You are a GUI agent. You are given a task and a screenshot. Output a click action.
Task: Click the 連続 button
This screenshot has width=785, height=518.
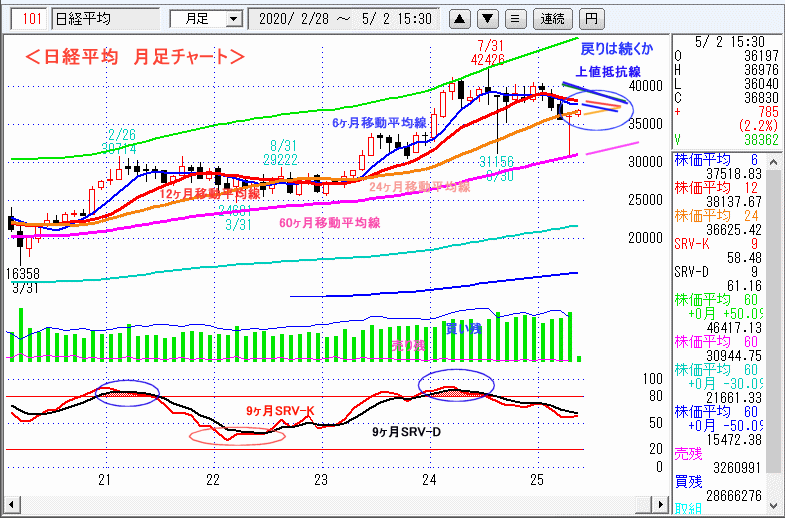pos(553,19)
